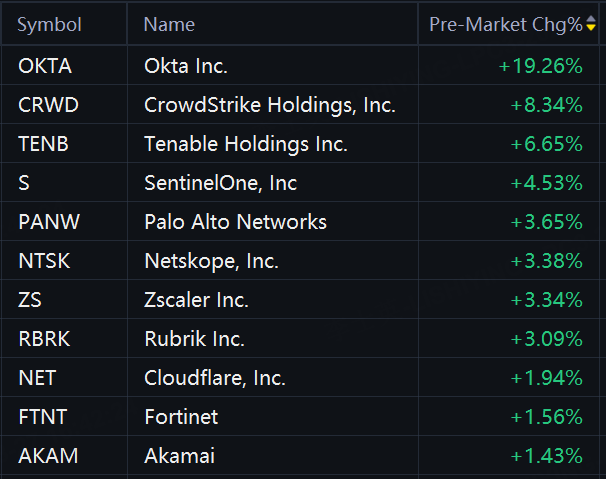Click Okta's +19.26% change value
The image size is (606, 479).
coord(540,66)
